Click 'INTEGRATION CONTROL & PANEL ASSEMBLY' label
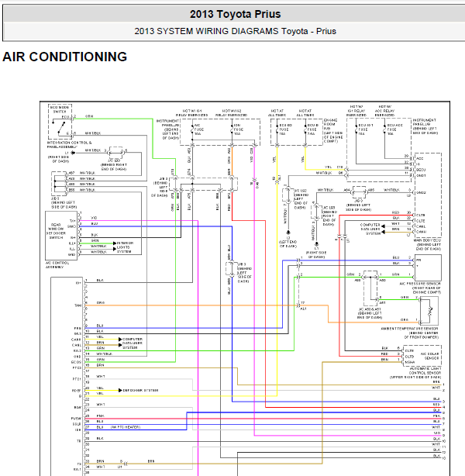The height and width of the screenshot is (476, 465). pyautogui.click(x=69, y=144)
